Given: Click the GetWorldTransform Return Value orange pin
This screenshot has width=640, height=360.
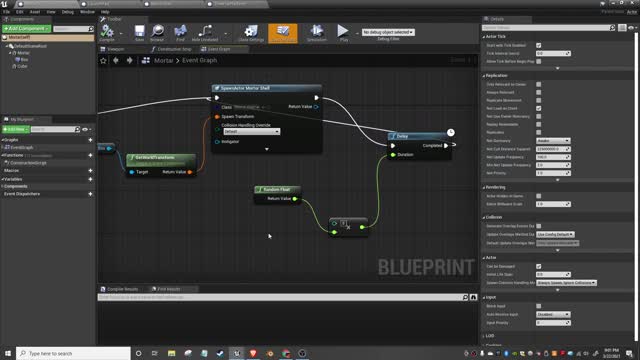Looking at the screenshot, I should pyautogui.click(x=190, y=172).
